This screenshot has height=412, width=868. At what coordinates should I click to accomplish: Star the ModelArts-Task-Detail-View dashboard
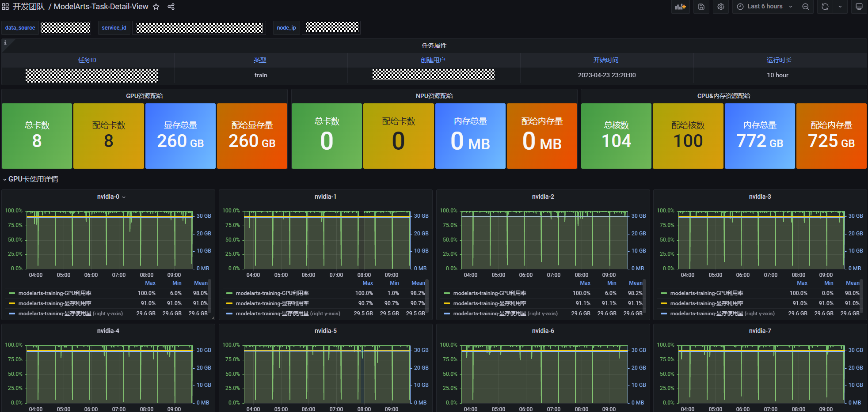(x=156, y=7)
